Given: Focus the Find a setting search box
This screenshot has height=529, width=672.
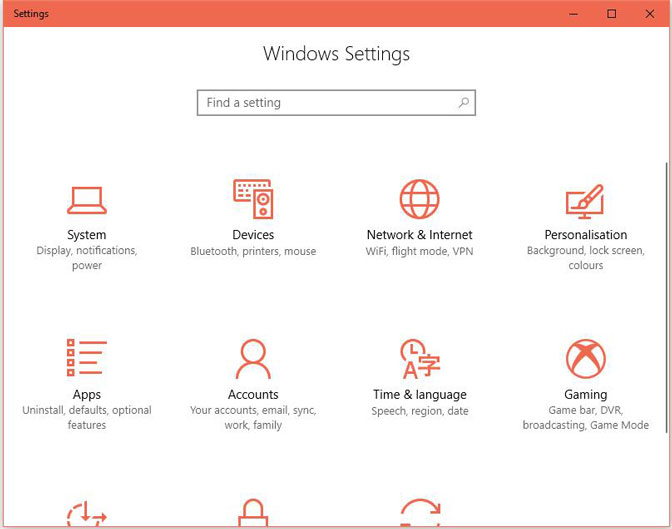Looking at the screenshot, I should pyautogui.click(x=336, y=102).
